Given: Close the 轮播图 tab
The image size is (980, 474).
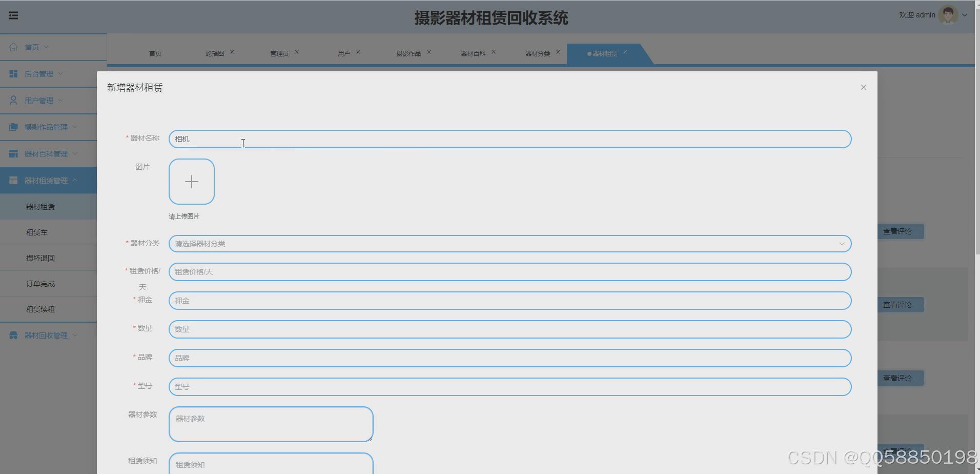Looking at the screenshot, I should pyautogui.click(x=233, y=51).
